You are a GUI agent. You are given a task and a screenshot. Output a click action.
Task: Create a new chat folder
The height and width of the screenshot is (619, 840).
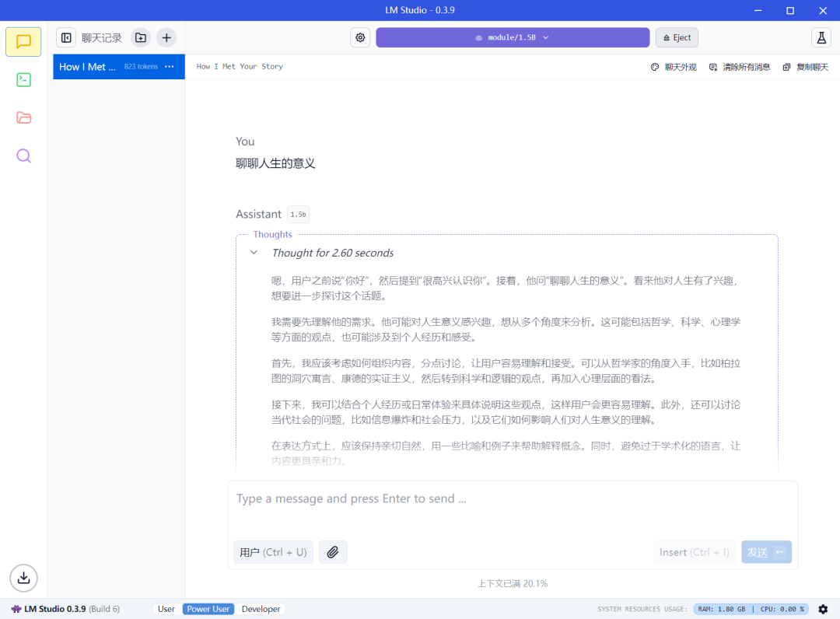pyautogui.click(x=140, y=37)
